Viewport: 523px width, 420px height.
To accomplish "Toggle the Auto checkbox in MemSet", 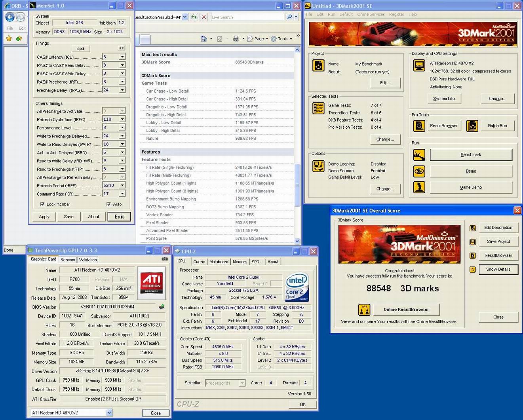I will click(x=108, y=204).
